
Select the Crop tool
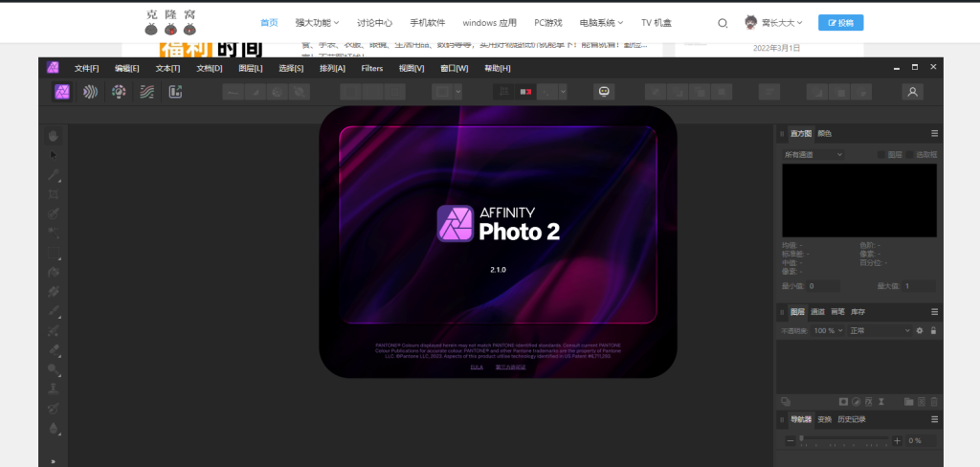[x=54, y=194]
